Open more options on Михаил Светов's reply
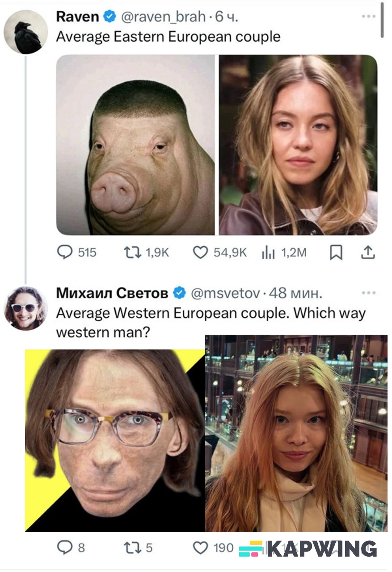Image resolution: width=392 pixels, height=572 pixels. [368, 293]
